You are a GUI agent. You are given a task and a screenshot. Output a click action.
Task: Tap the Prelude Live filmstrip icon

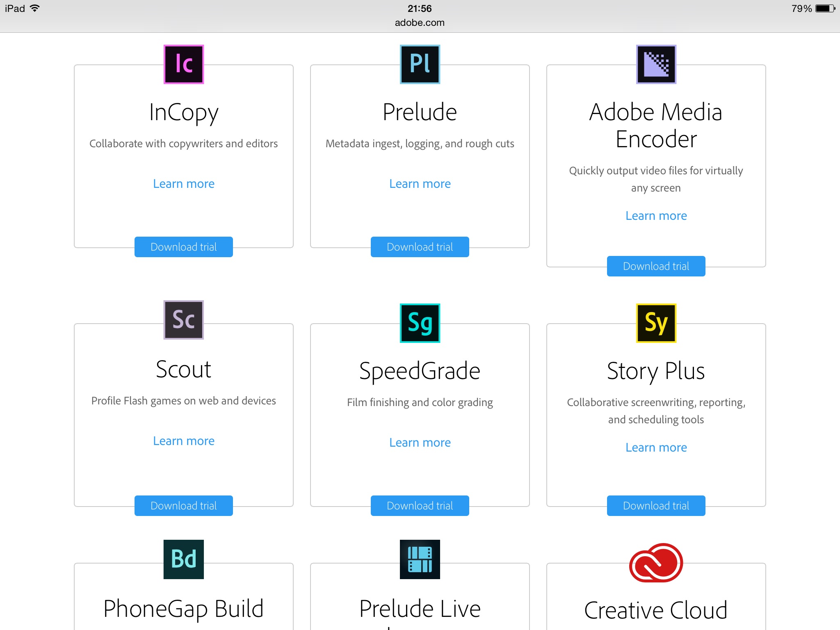click(420, 559)
